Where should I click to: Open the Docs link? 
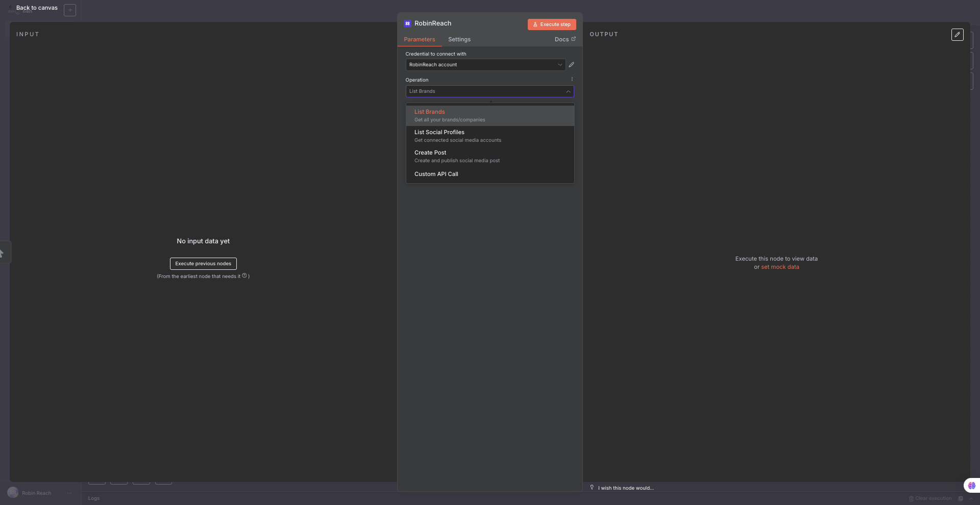(x=565, y=39)
